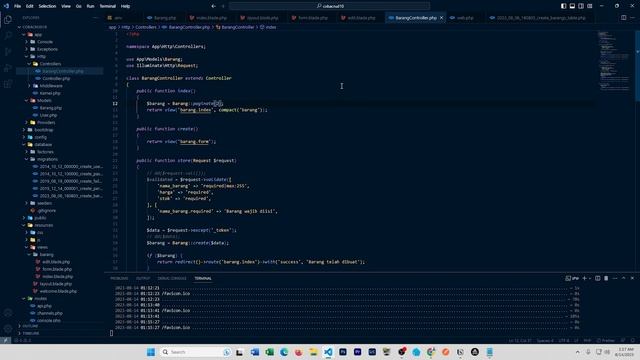The image size is (640, 360).
Task: Open channels.php under routes
Action: [49, 313]
